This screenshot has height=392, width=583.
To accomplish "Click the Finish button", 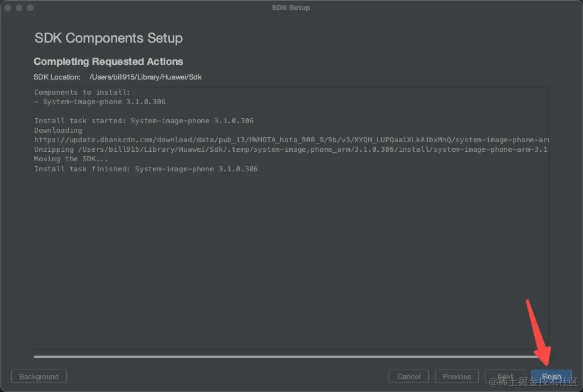I will coord(551,377).
